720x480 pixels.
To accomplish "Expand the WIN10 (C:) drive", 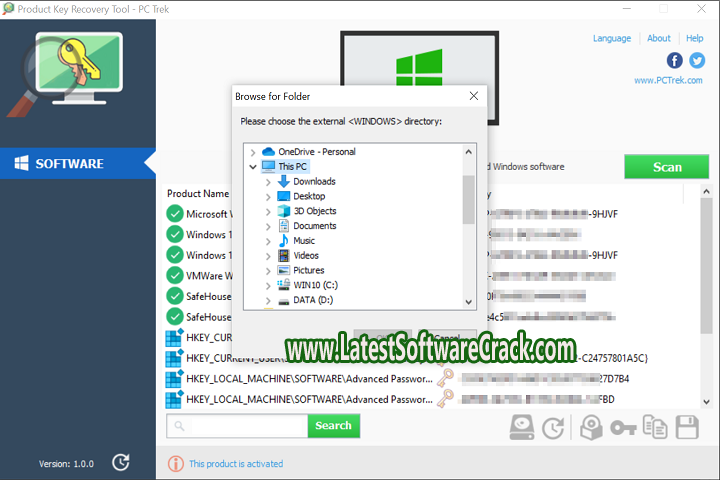I will click(268, 285).
